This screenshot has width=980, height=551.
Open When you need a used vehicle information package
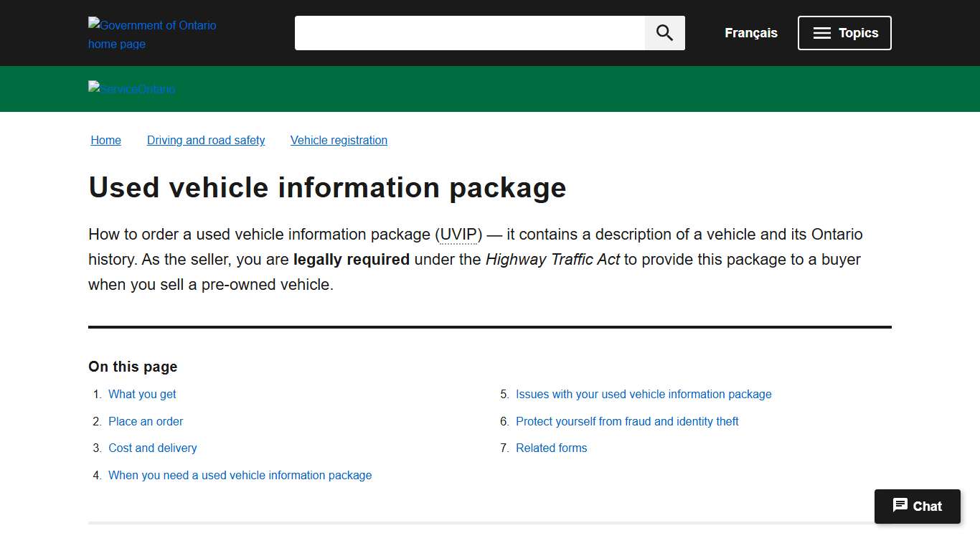click(x=240, y=475)
